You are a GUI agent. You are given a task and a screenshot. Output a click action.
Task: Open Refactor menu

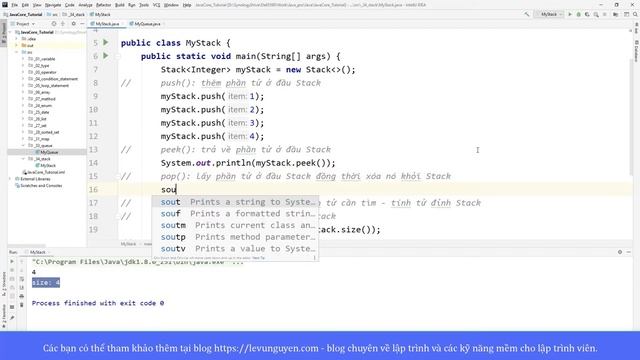click(x=103, y=5)
